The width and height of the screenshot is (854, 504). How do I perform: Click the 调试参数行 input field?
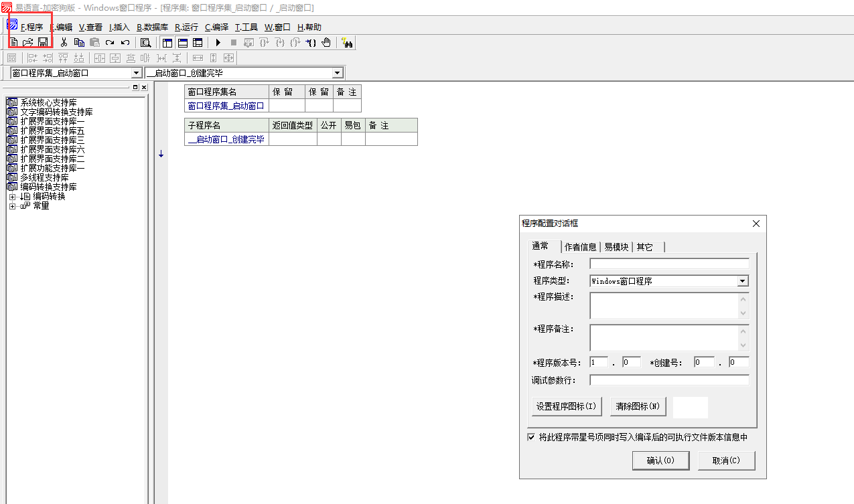[x=669, y=380]
